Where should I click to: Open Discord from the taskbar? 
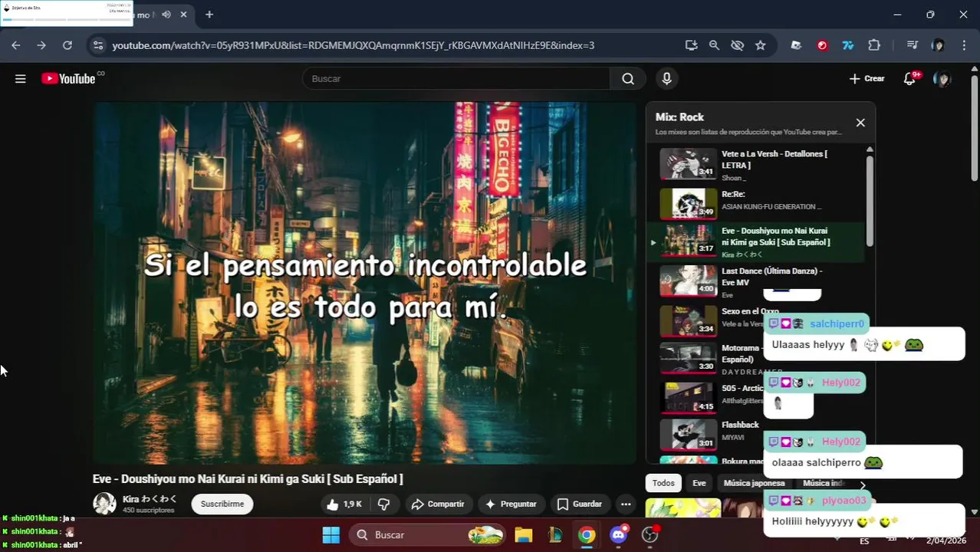click(x=619, y=534)
